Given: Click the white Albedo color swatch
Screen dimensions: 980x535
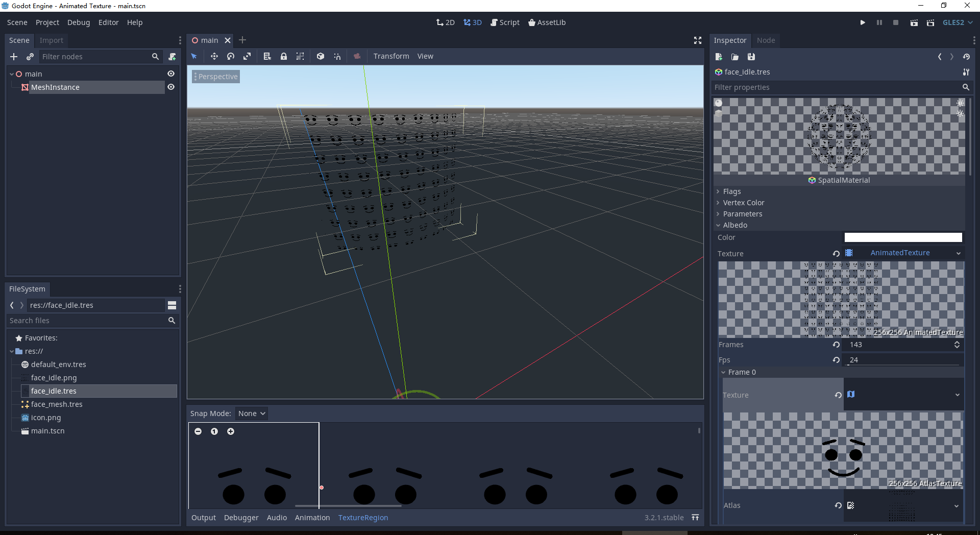Looking at the screenshot, I should tap(902, 237).
